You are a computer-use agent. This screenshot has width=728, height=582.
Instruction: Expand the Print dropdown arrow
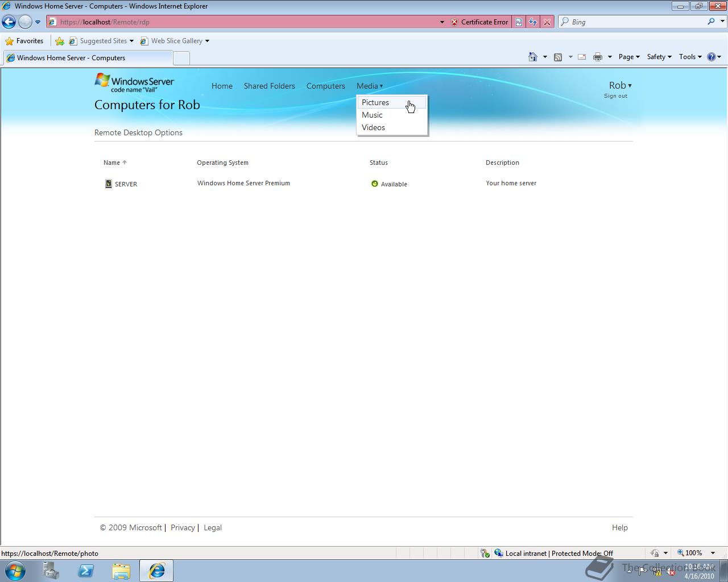tap(610, 57)
